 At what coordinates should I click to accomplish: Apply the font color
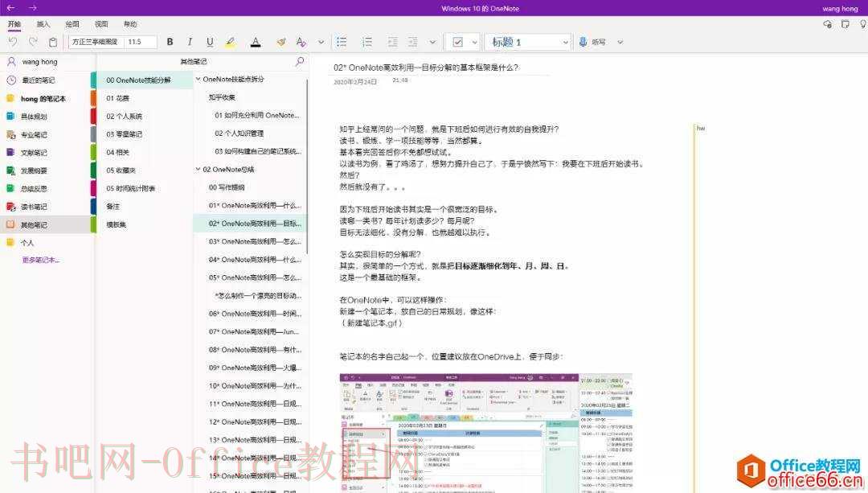(256, 42)
